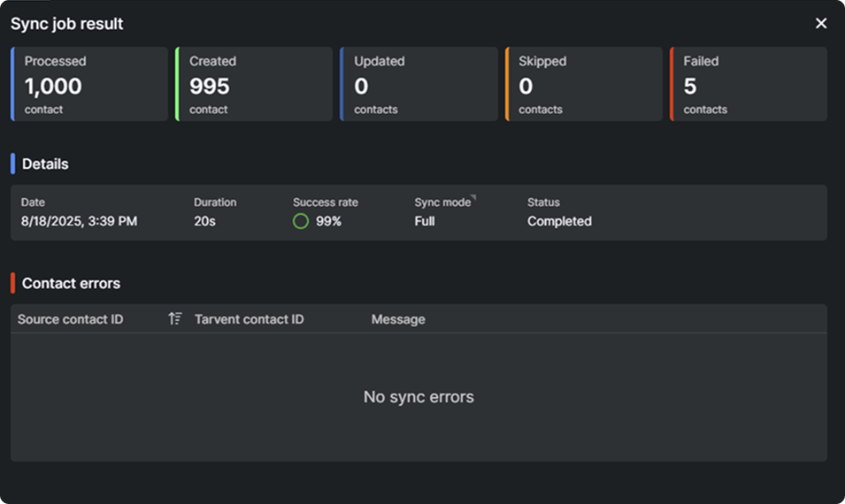Click the sort icon beside Source contact ID
Screen dimensions: 845x504
coord(174,319)
